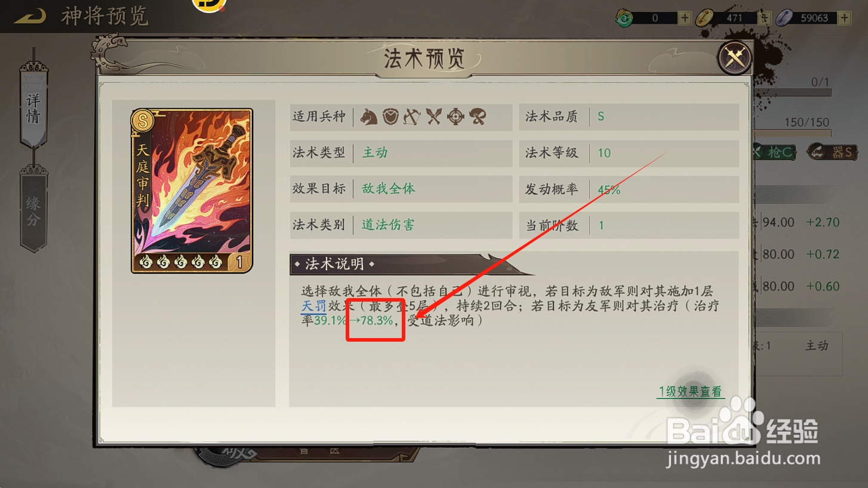
Task: Tap the 发动概率 45% field
Action: [x=629, y=189]
